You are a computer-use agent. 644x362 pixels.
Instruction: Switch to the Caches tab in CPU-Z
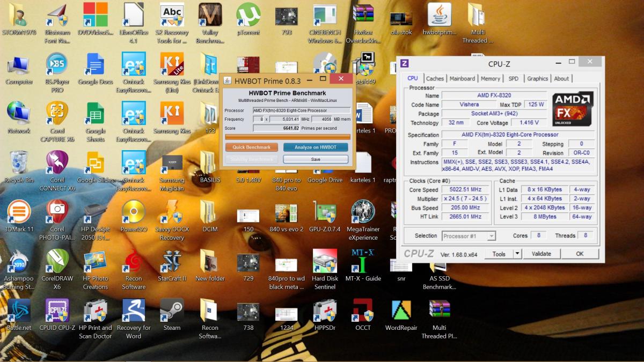point(435,78)
